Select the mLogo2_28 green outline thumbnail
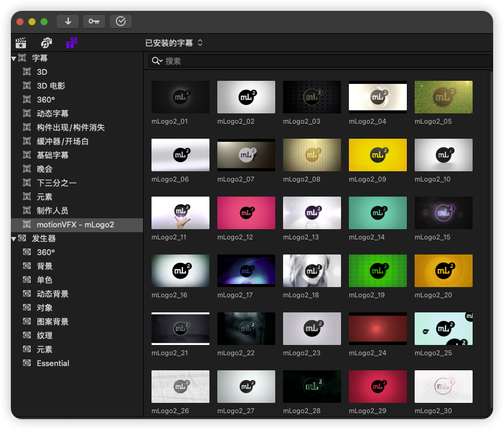The height and width of the screenshot is (430, 504). [312, 387]
